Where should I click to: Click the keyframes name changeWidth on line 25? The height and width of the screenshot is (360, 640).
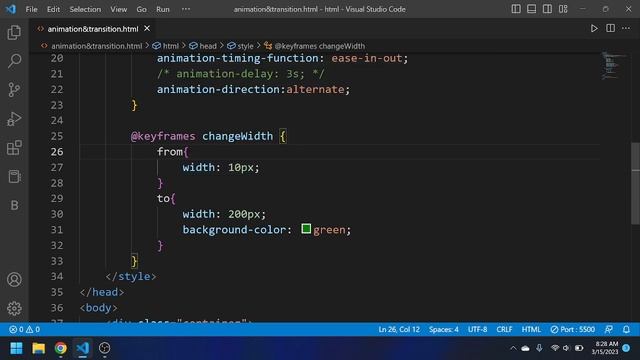coord(238,136)
